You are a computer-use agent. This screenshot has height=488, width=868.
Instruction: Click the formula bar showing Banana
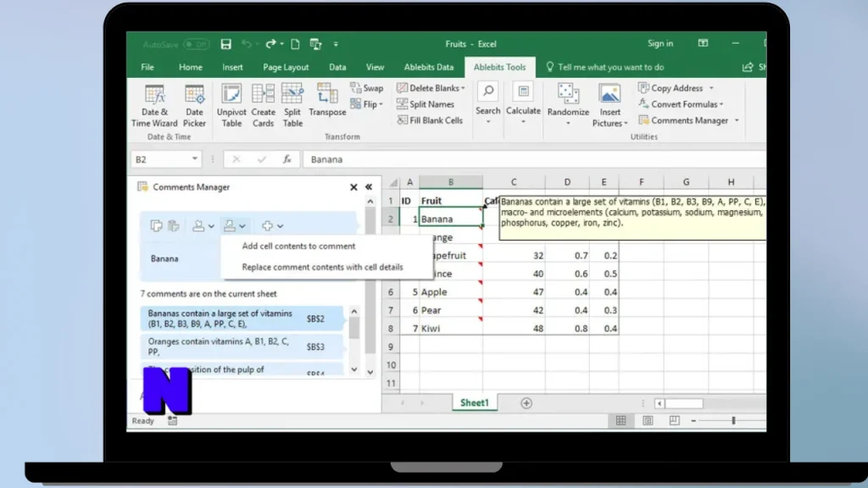(534, 159)
